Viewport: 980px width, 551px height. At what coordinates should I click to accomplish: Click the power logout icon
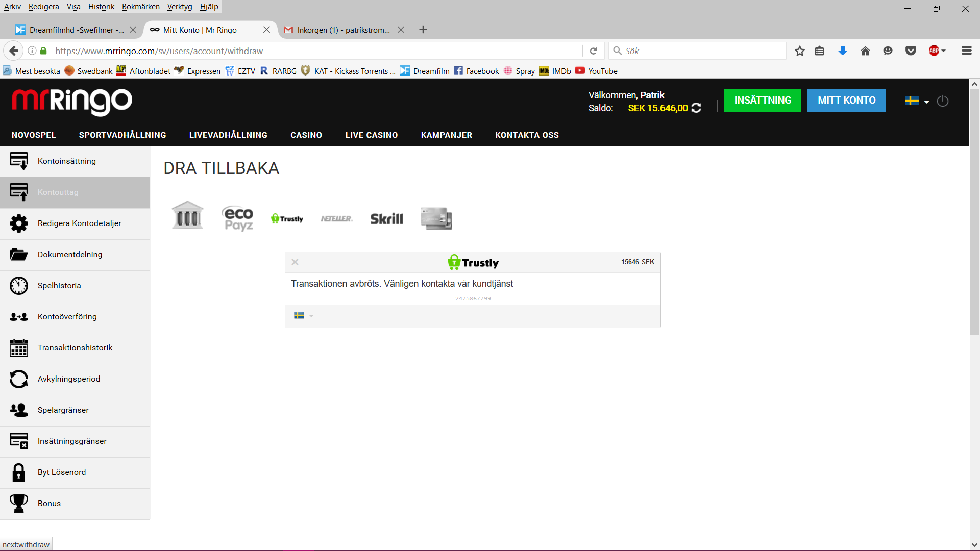point(943,101)
